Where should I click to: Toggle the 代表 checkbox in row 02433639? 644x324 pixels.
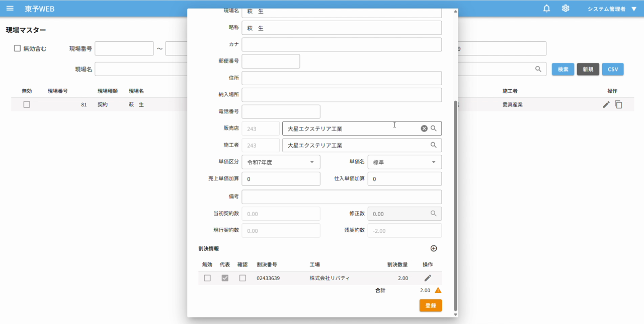(225, 278)
